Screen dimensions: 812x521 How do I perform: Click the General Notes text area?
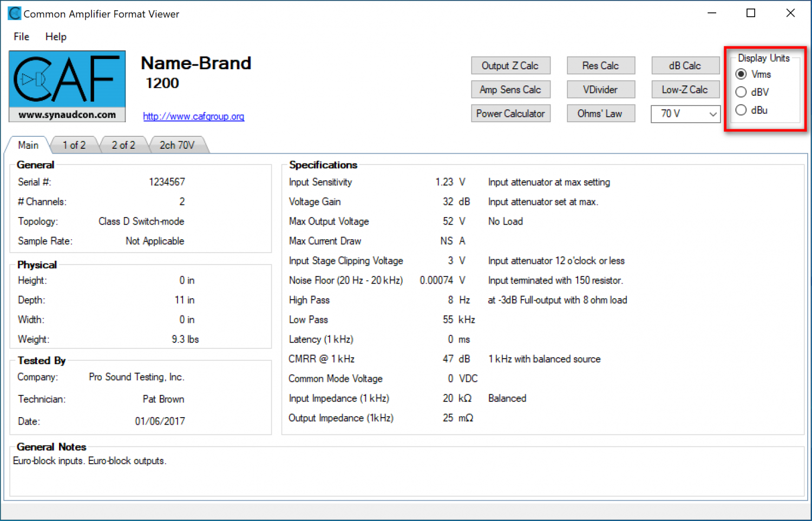point(406,476)
